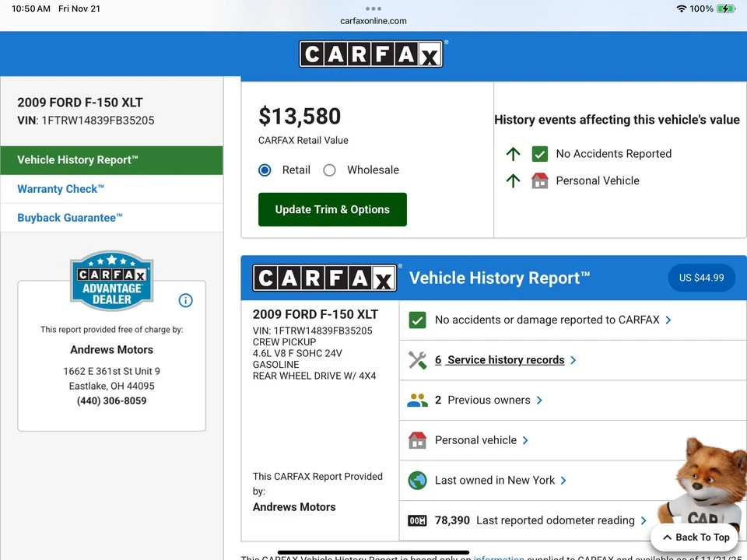Open Vehicle History Report sidebar tab

tap(111, 160)
